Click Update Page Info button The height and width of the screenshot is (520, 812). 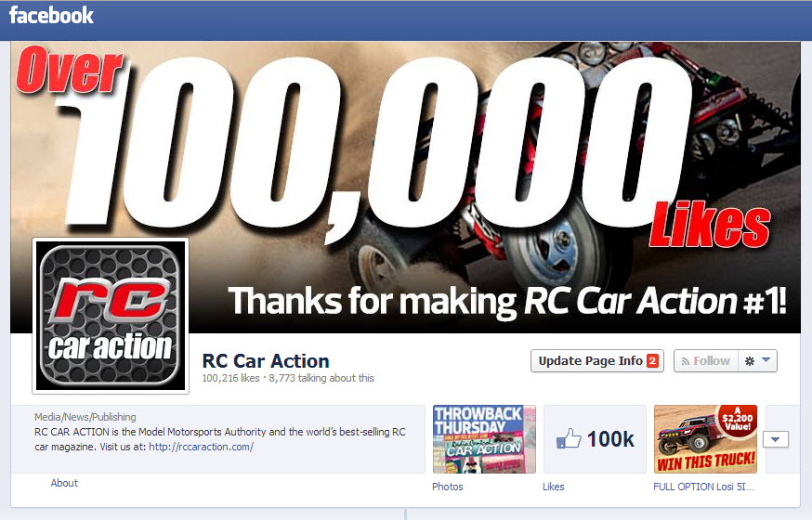[597, 360]
